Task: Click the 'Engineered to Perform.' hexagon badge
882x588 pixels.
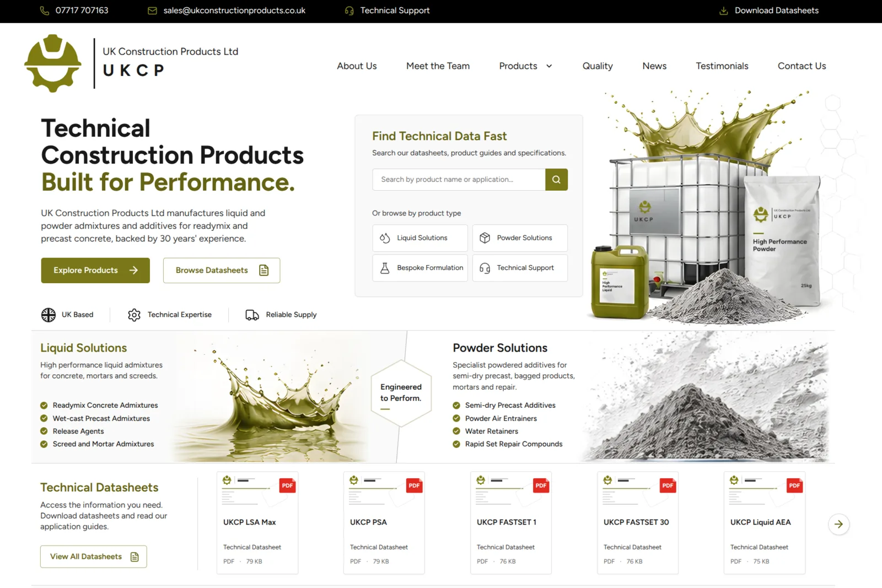Action: (x=401, y=393)
